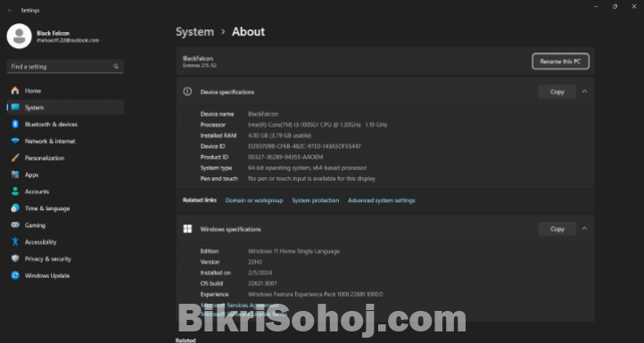This screenshot has height=343, width=644.
Task: Open the Home settings icon
Action: (x=15, y=91)
